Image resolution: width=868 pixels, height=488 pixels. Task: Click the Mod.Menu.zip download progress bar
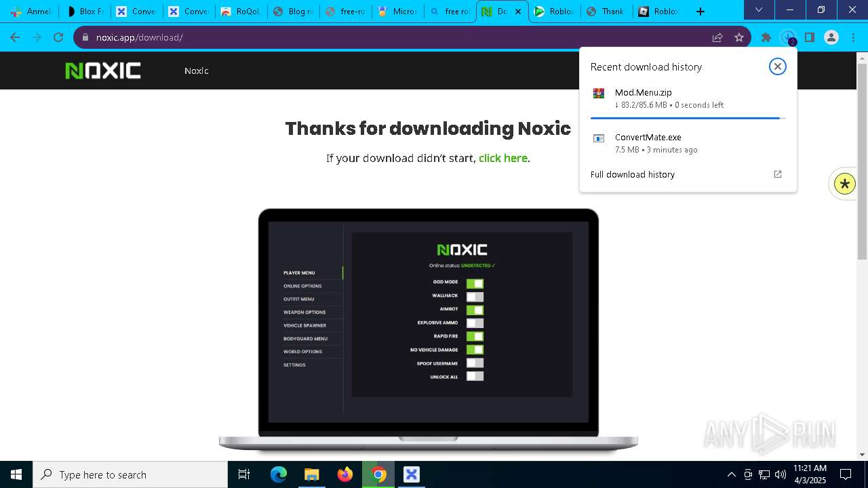coord(688,118)
